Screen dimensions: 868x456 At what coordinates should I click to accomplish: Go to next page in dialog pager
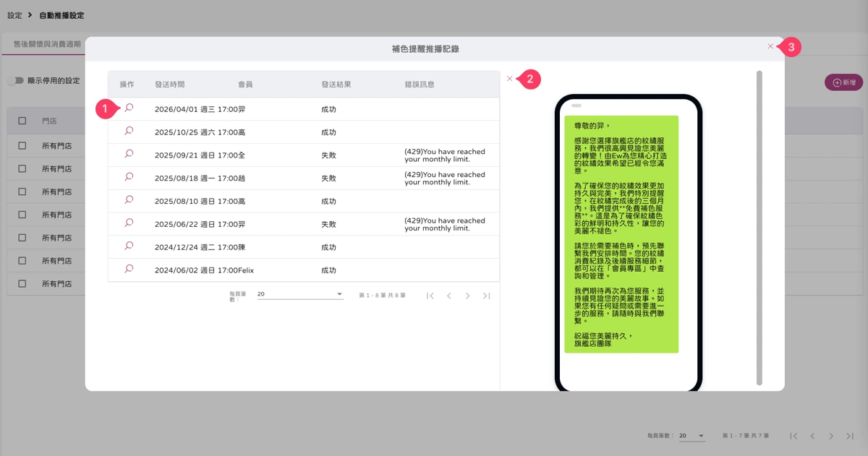tap(468, 296)
